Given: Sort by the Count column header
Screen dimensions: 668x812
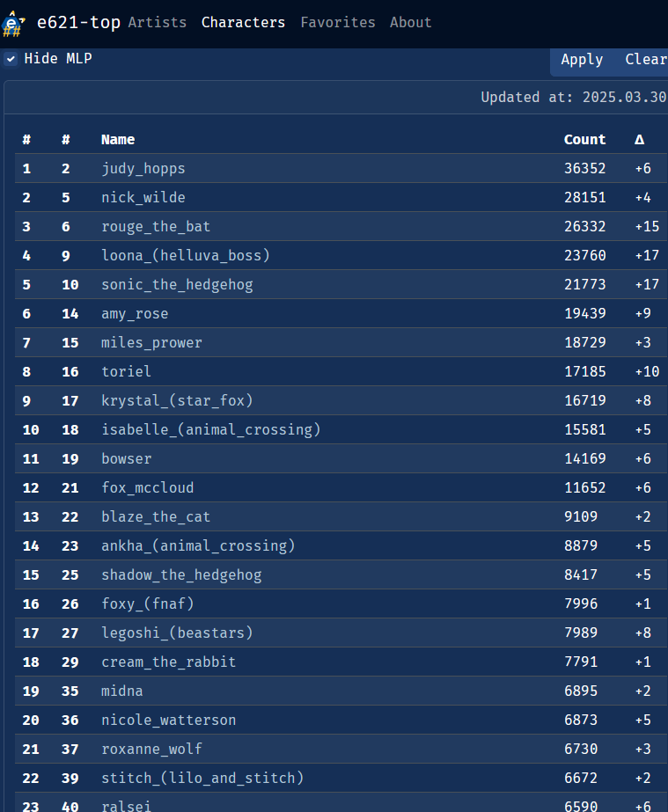Looking at the screenshot, I should point(584,139).
